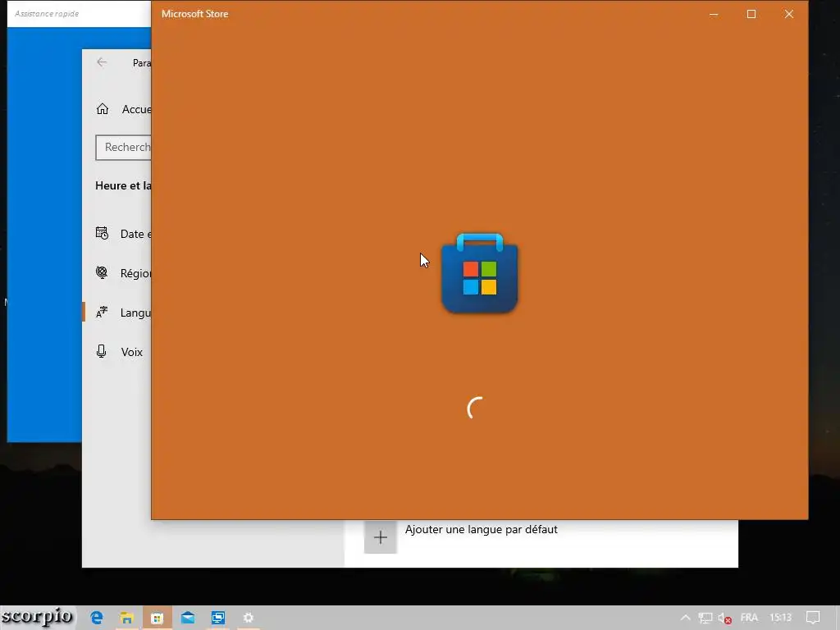This screenshot has width=840, height=630.
Task: Click the 15:13 taskbar clock
Action: click(x=781, y=618)
